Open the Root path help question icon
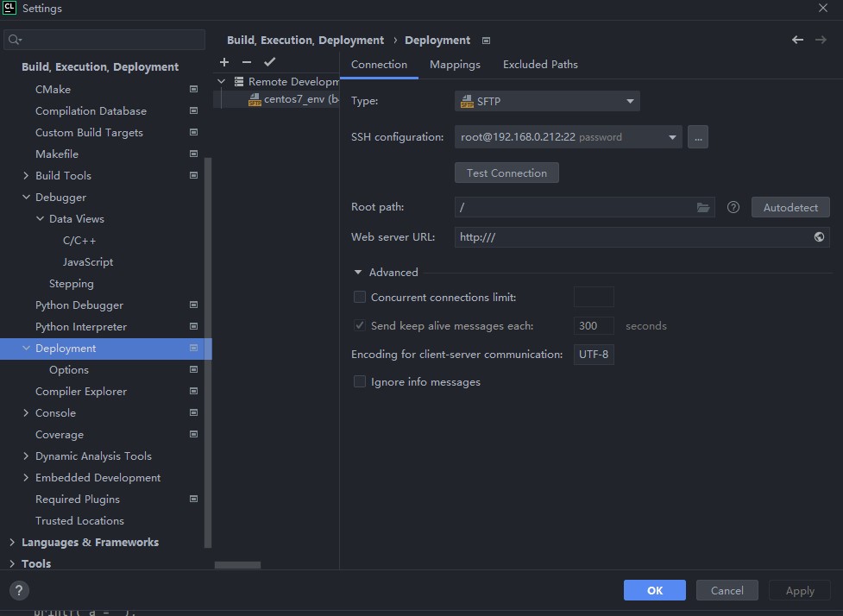This screenshot has width=843, height=616. [x=733, y=207]
